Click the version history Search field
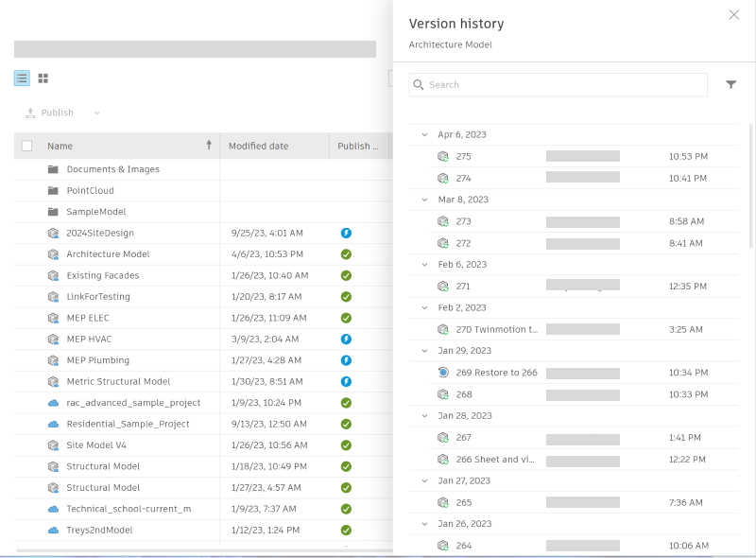Screen dimensions: 756x558 coord(558,85)
